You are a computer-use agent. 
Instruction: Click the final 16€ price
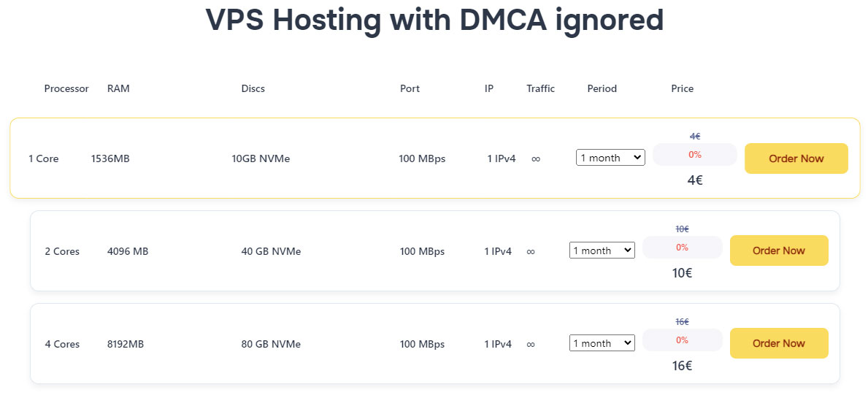(x=682, y=365)
